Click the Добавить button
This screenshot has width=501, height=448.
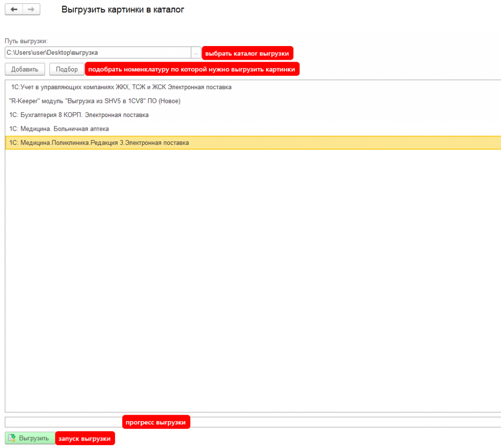point(24,70)
